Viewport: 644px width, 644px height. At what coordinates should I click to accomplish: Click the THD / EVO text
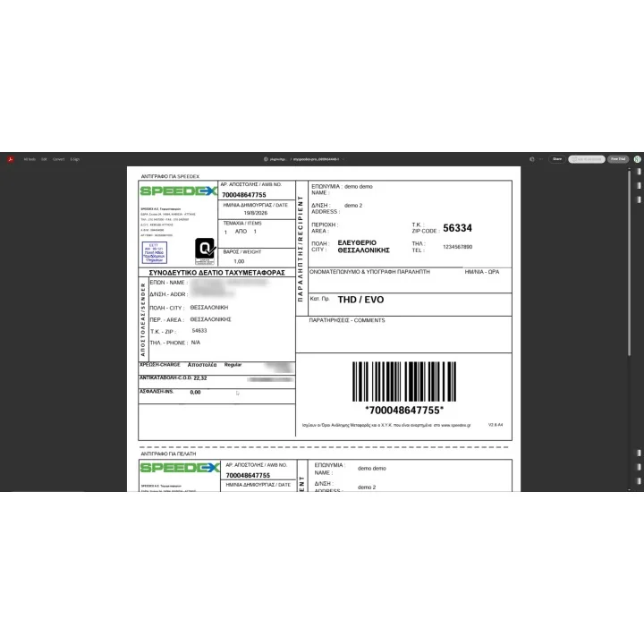(x=360, y=300)
